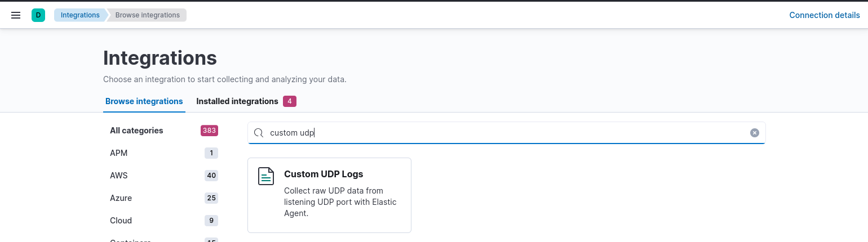
Task: Click the AWS count badge 40
Action: click(211, 176)
